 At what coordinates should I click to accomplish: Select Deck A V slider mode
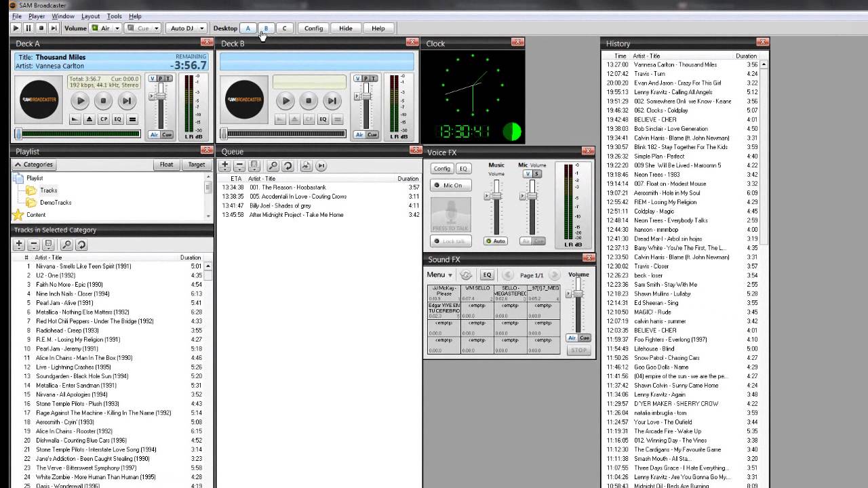153,79
